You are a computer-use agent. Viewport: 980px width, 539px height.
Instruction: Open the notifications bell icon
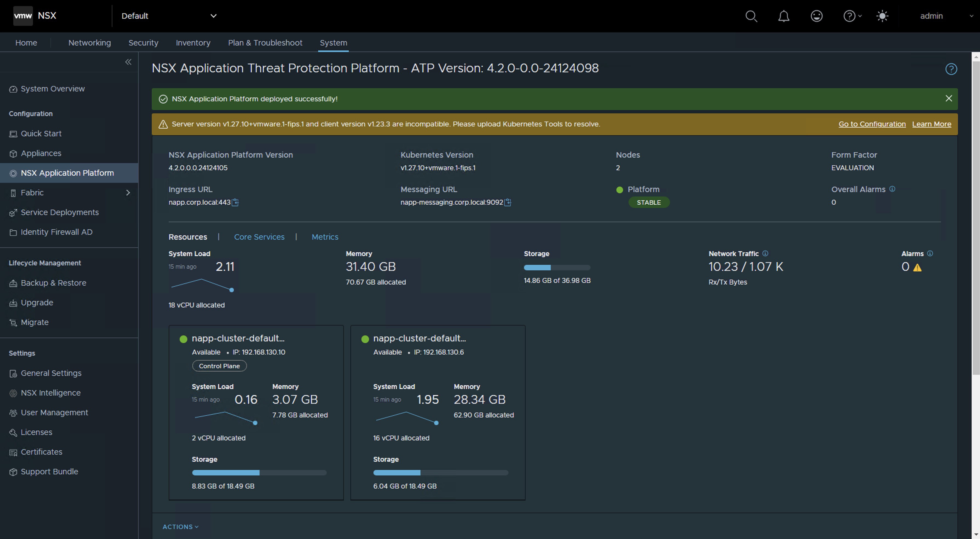pos(784,16)
